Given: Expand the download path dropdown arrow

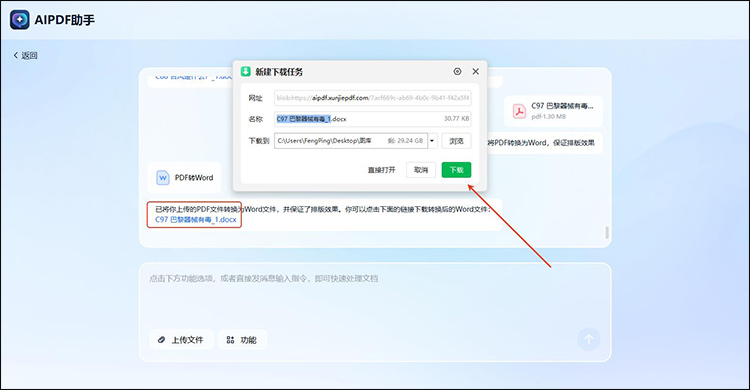Looking at the screenshot, I should tap(432, 141).
